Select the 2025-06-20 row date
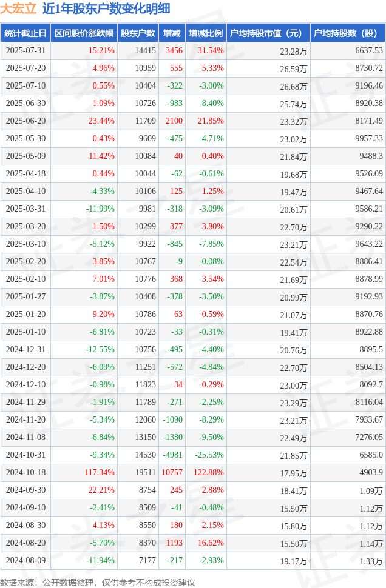 point(25,121)
